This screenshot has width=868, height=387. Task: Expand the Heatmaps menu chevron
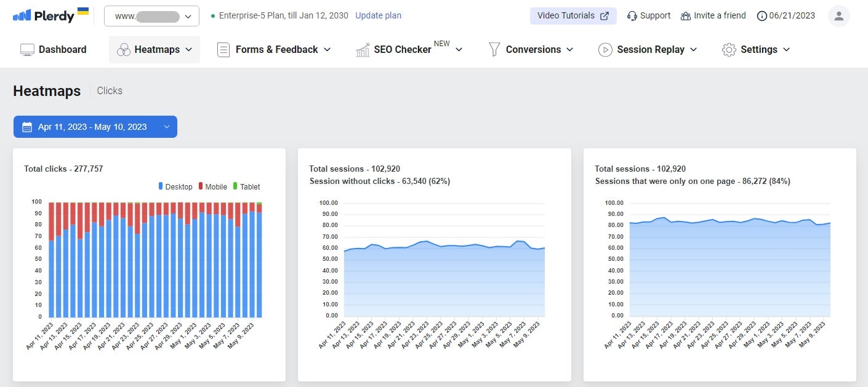pos(188,50)
